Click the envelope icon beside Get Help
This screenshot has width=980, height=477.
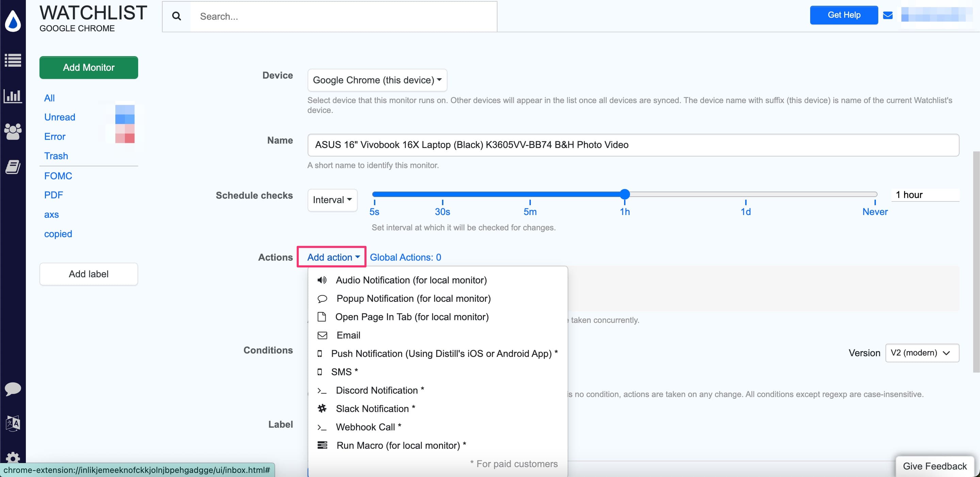(x=888, y=15)
